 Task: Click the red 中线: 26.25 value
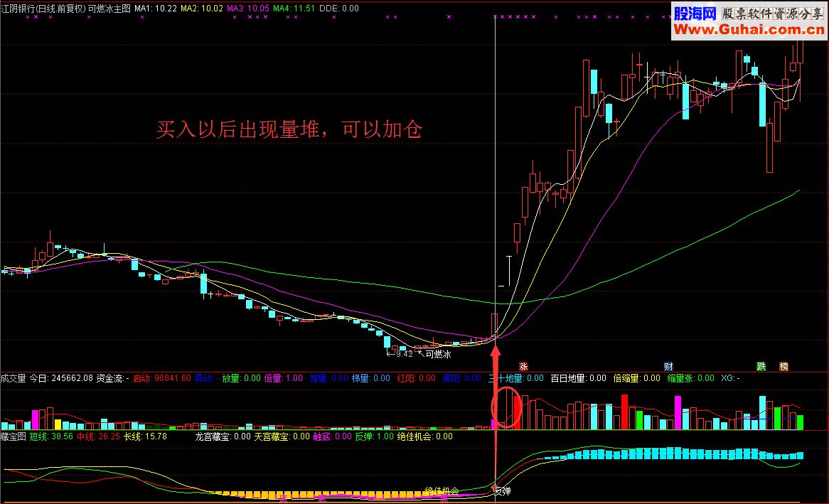98,436
